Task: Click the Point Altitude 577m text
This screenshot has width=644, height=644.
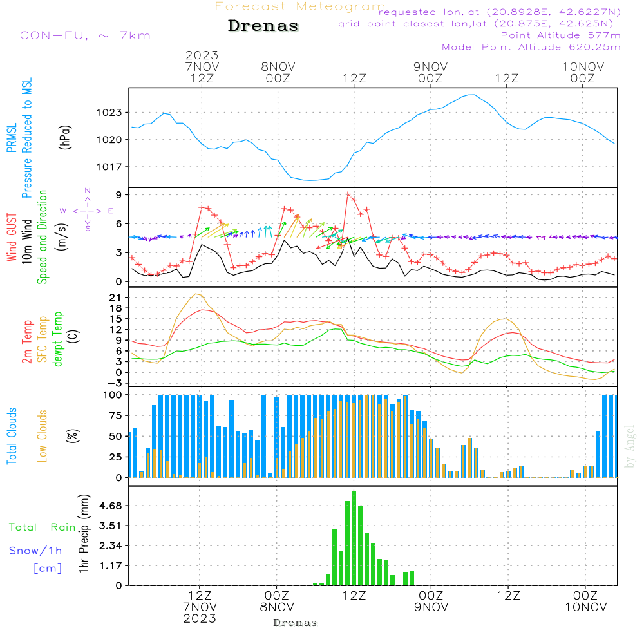Action: [x=560, y=35]
